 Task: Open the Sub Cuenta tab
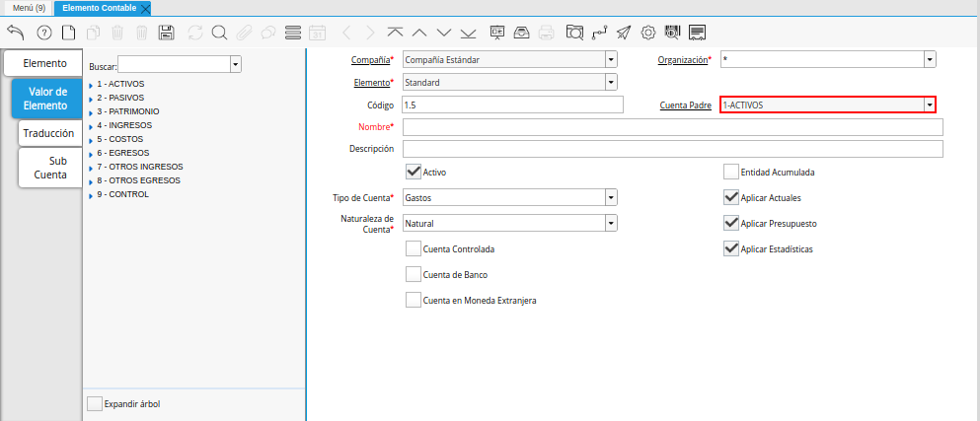click(49, 168)
